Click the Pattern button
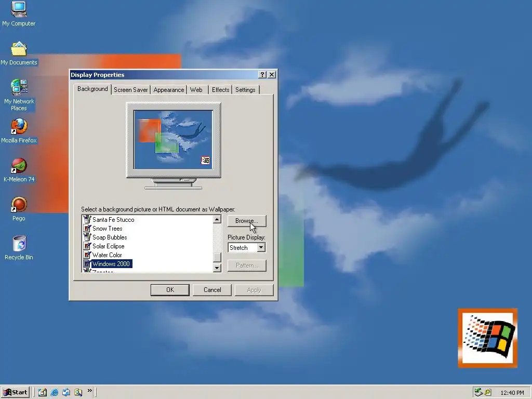Viewport: 532px width, 399px height. click(x=247, y=265)
